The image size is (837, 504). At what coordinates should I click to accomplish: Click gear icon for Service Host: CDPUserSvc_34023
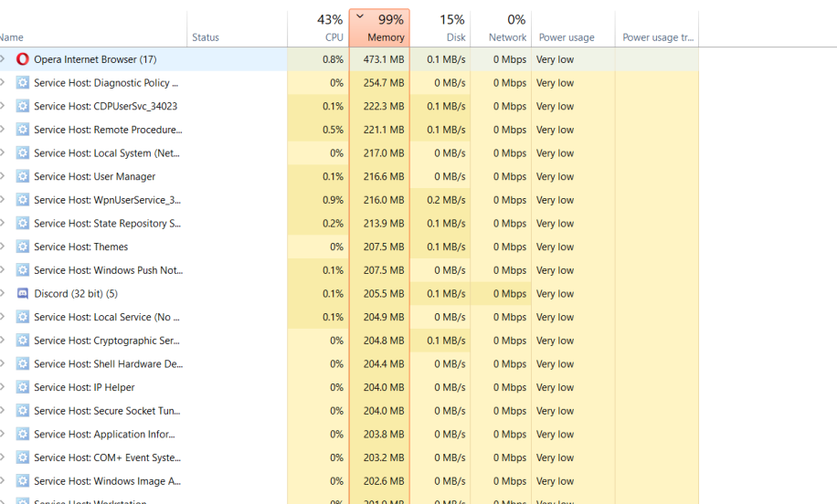click(23, 106)
